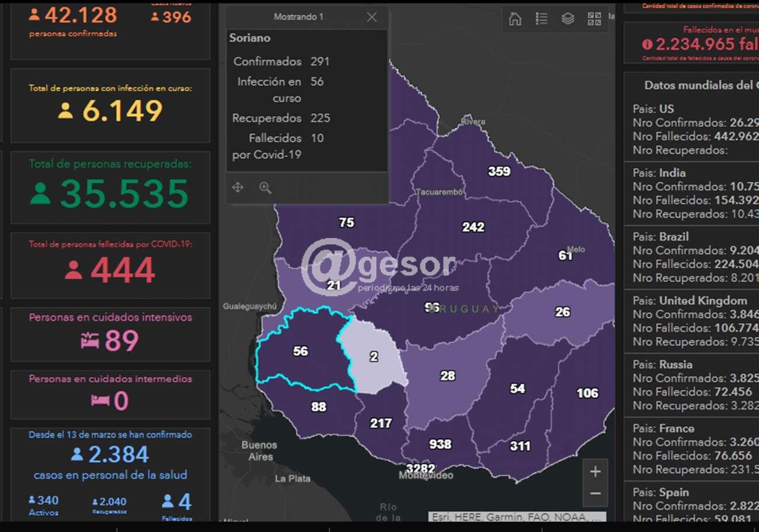Viewport: 759px width, 532px height.
Task: Open the map layers panel icon
Action: point(567,19)
